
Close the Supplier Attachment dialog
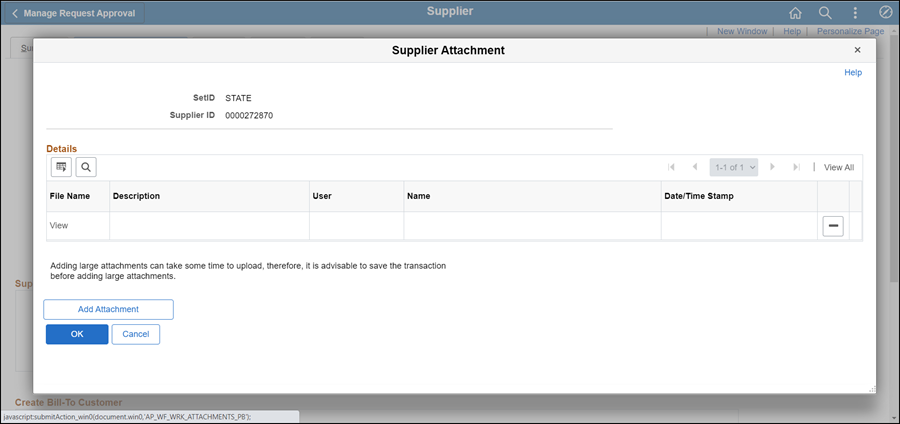[857, 50]
